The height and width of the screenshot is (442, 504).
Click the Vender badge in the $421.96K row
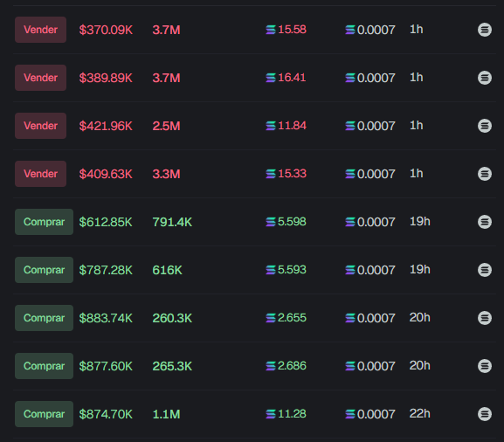tap(40, 126)
